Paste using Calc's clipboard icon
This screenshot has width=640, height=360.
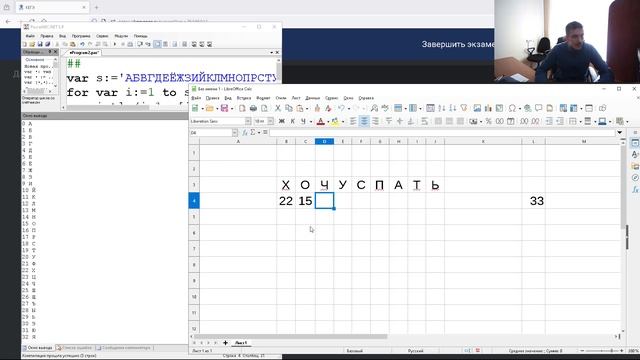pyautogui.click(x=300, y=108)
